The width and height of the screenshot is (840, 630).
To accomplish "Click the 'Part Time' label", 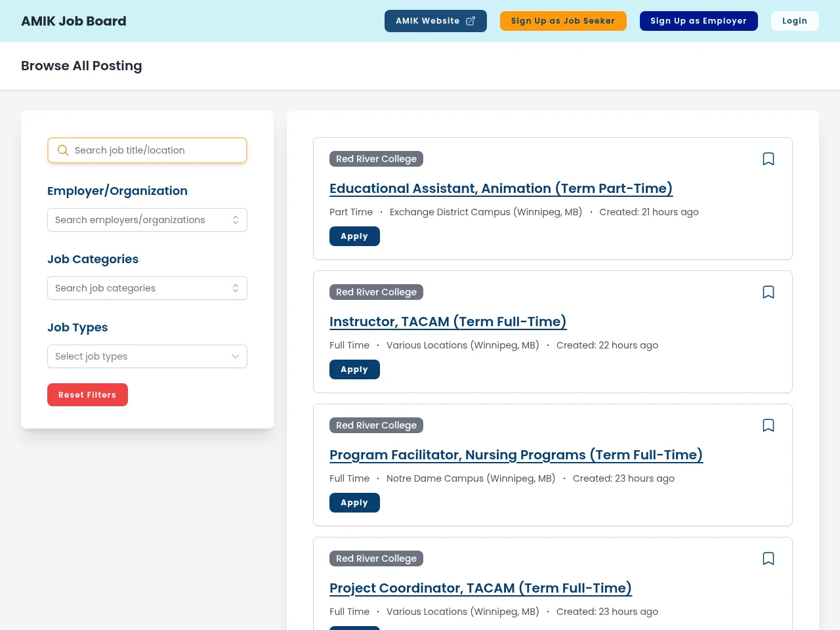I will (351, 212).
